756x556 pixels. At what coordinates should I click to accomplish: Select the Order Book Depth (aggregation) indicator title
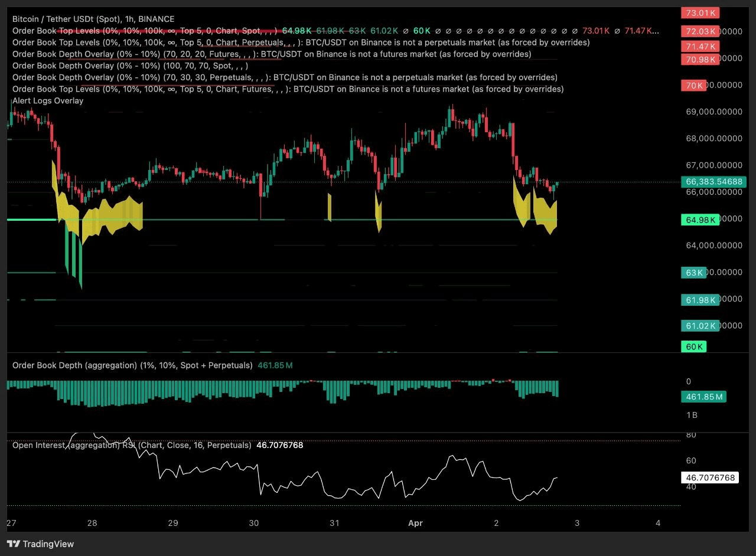tap(132, 365)
